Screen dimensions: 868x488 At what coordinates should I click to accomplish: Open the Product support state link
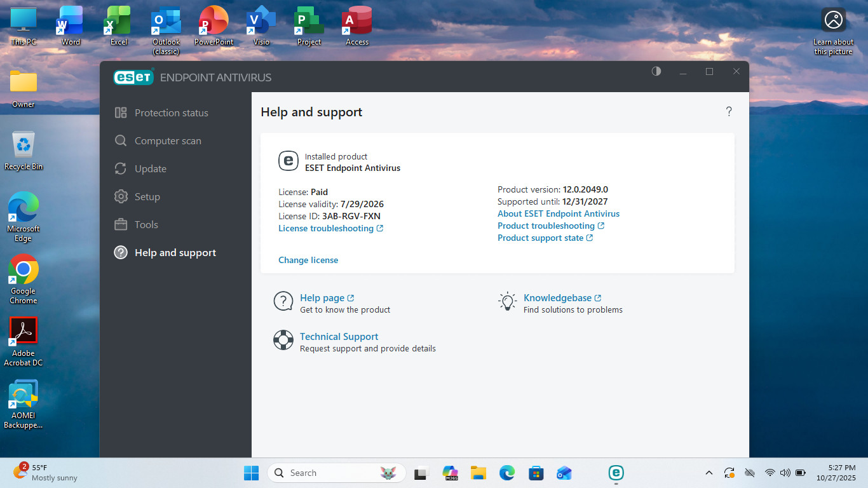pos(545,238)
